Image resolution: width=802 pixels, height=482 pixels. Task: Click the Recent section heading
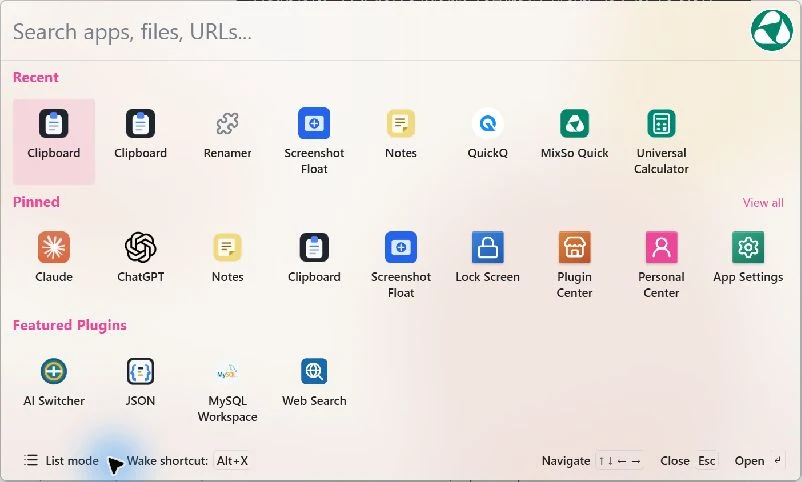36,77
